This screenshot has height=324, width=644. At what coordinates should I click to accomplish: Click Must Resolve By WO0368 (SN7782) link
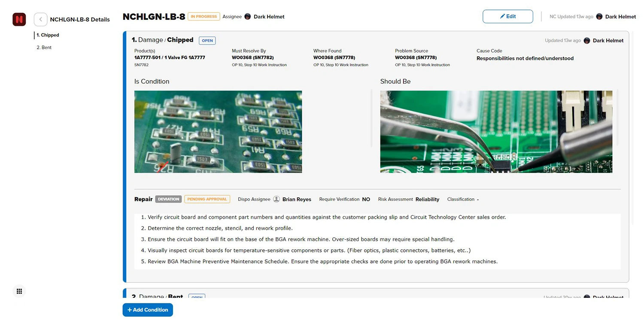(252, 58)
